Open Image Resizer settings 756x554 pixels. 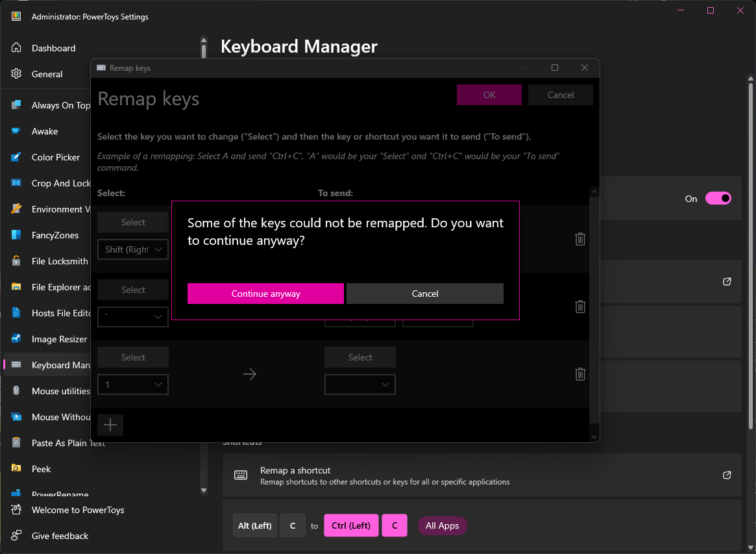click(17, 338)
